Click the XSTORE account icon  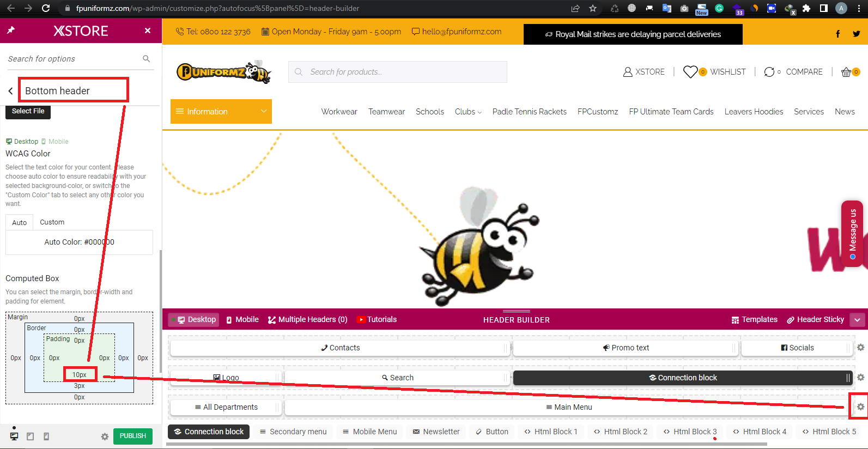(628, 72)
